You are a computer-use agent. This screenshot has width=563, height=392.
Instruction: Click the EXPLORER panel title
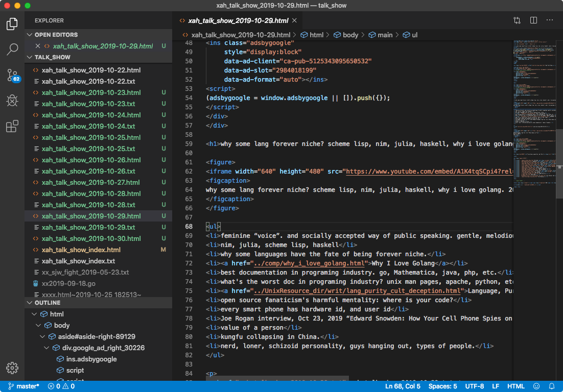click(x=49, y=20)
